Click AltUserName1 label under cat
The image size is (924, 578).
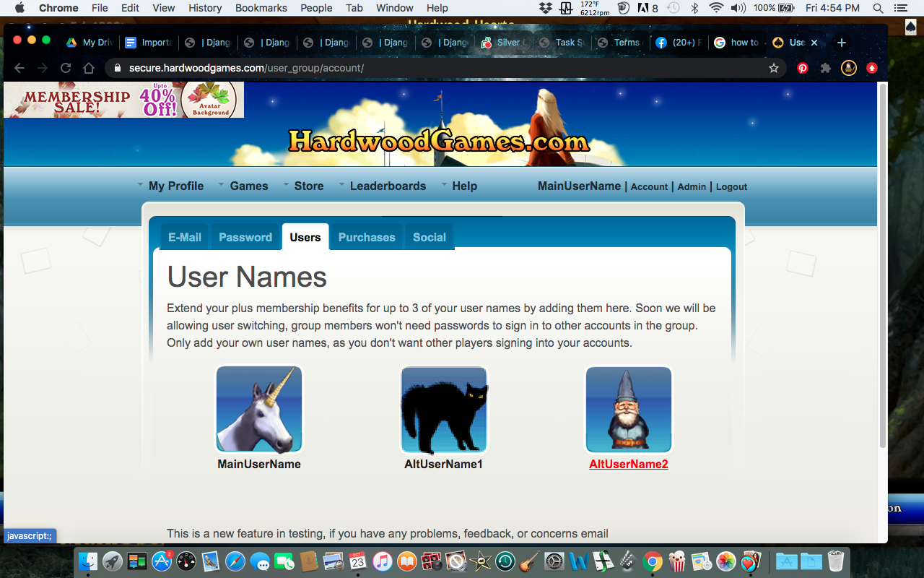coord(444,464)
